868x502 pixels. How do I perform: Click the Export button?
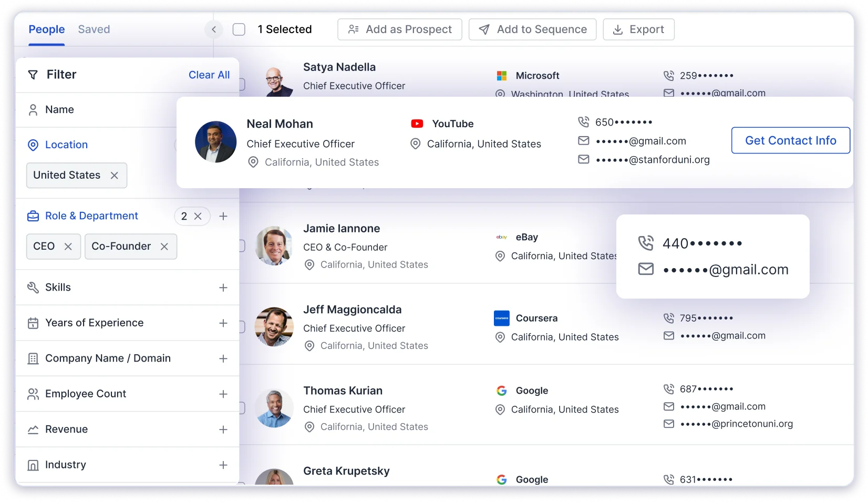(639, 29)
